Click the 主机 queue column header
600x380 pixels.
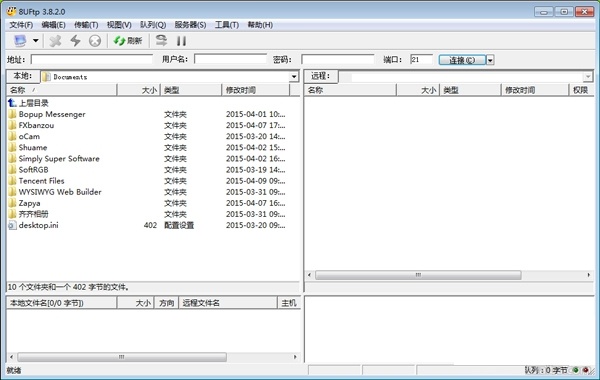289,303
